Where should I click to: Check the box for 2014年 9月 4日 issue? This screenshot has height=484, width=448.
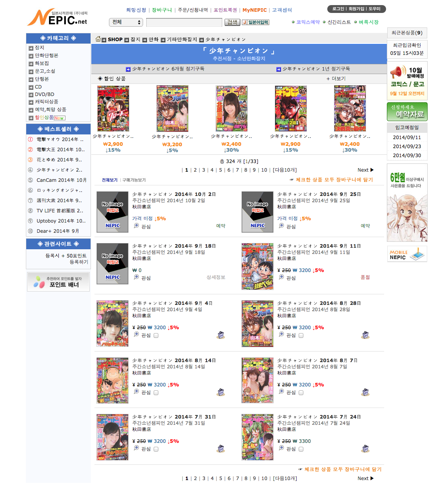coord(156,335)
